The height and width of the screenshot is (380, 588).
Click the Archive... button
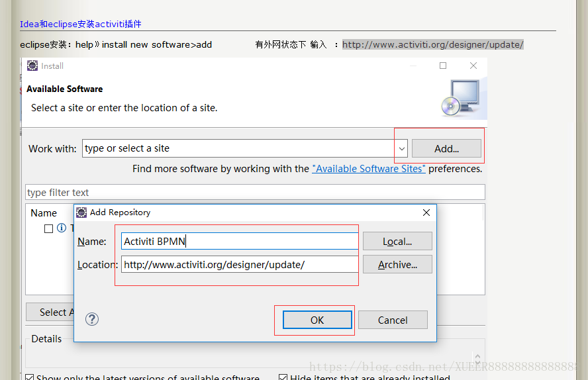(397, 265)
